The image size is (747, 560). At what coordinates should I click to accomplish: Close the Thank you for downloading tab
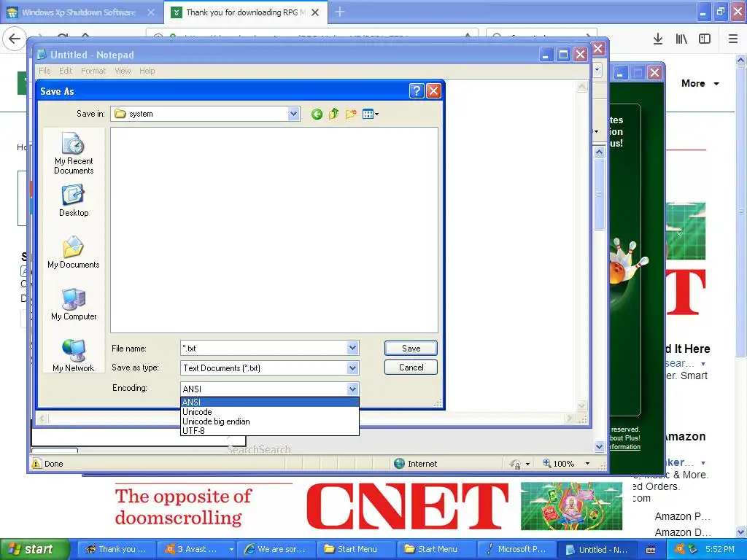click(315, 12)
